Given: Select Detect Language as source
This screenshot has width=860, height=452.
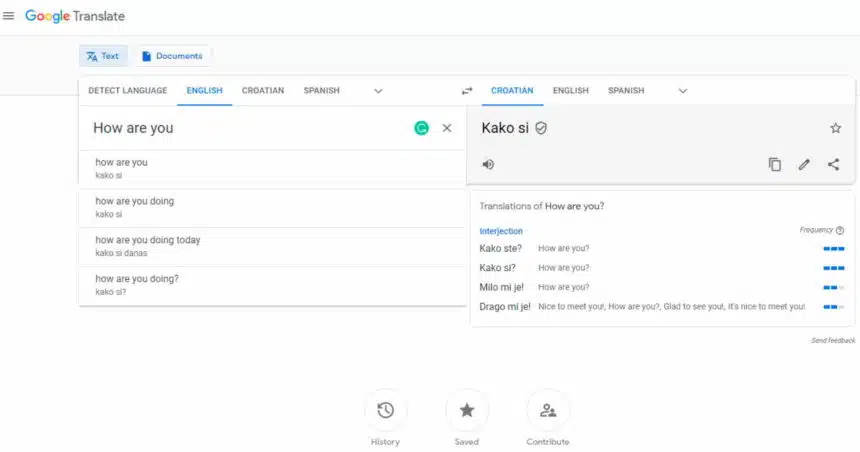Looking at the screenshot, I should (x=128, y=91).
